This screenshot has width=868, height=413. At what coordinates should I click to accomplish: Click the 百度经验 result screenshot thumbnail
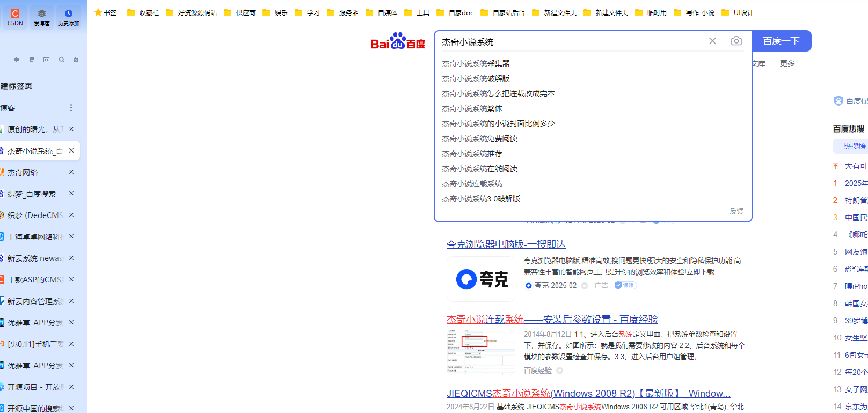(x=481, y=352)
